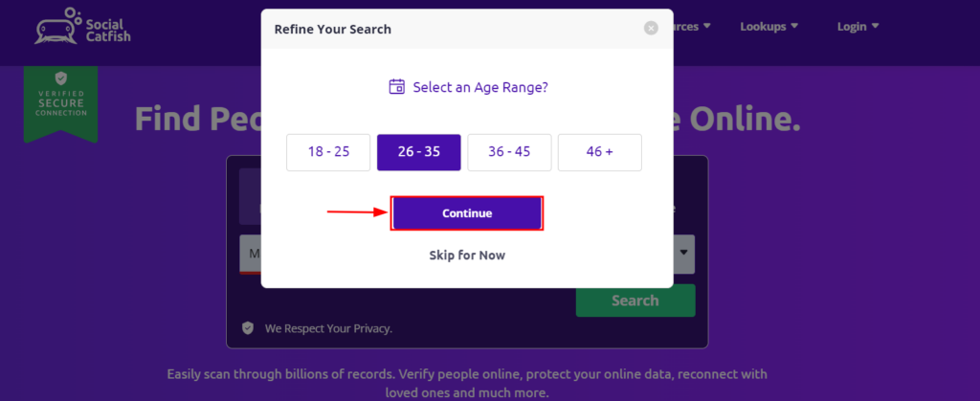
Task: Click the Refine Your Search title bar
Action: pyautogui.click(x=467, y=29)
